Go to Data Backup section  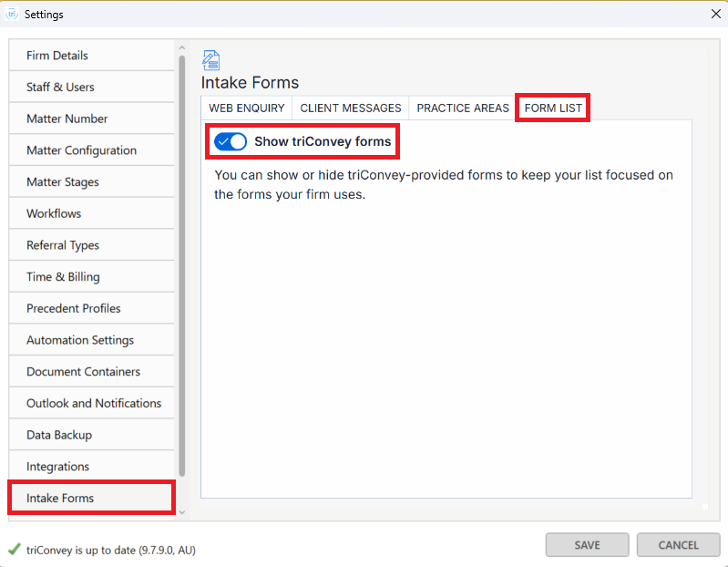point(91,434)
